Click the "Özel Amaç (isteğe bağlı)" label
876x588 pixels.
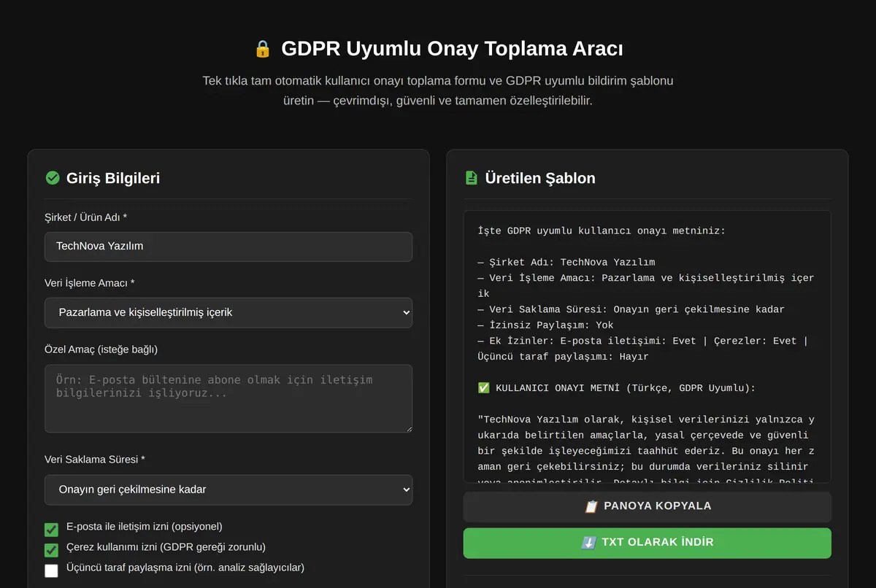(101, 349)
